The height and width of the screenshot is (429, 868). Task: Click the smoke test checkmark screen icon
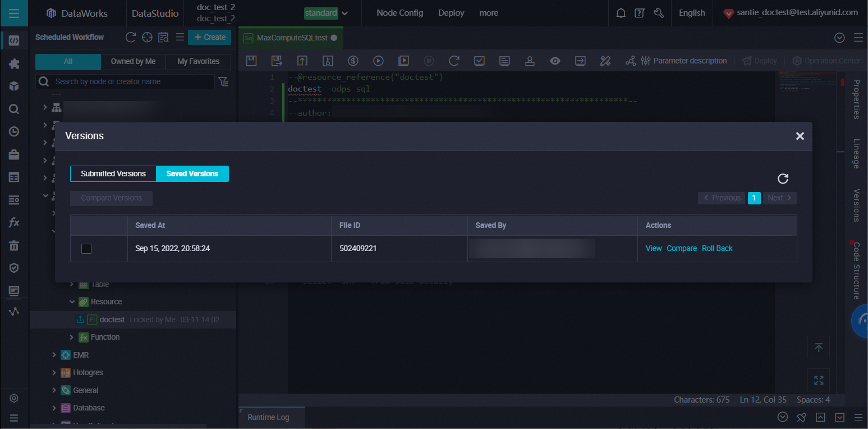tap(479, 61)
